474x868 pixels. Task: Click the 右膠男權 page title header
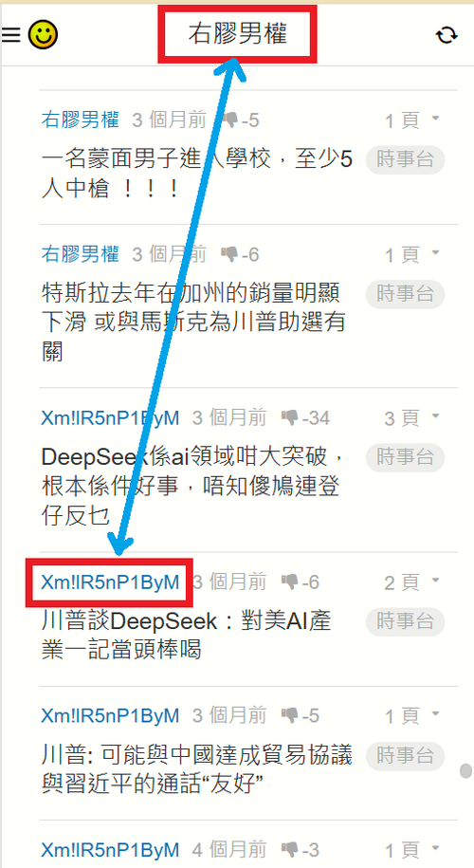coord(237,34)
